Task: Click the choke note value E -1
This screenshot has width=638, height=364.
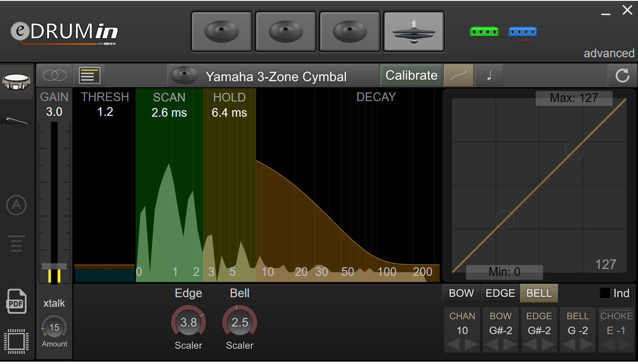Action: tap(616, 331)
